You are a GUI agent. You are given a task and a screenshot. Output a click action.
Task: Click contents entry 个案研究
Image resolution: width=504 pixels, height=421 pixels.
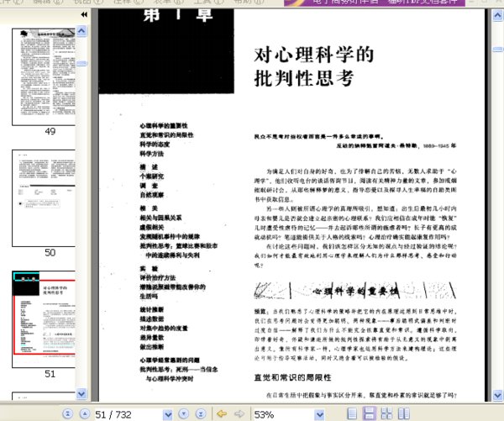click(x=152, y=176)
